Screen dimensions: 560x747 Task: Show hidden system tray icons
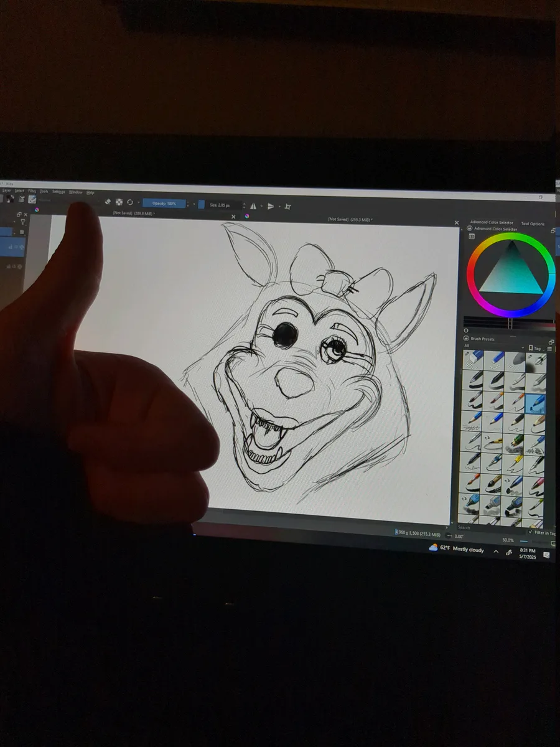point(496,552)
